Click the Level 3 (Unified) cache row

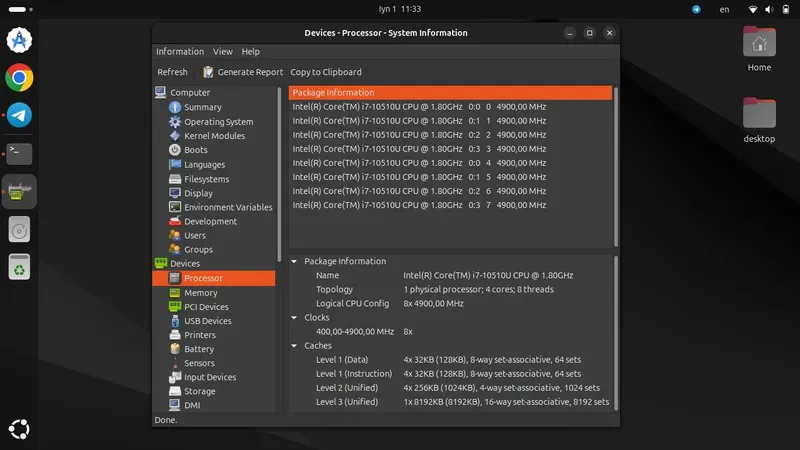tap(450, 402)
